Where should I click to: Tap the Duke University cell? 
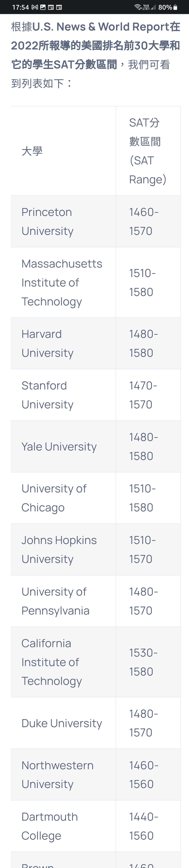coord(63,723)
